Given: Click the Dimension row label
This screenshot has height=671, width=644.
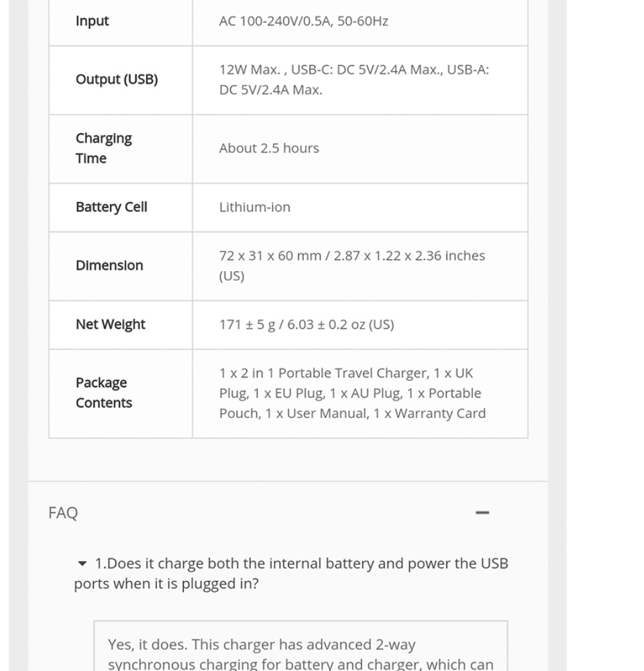Looking at the screenshot, I should point(109,265).
